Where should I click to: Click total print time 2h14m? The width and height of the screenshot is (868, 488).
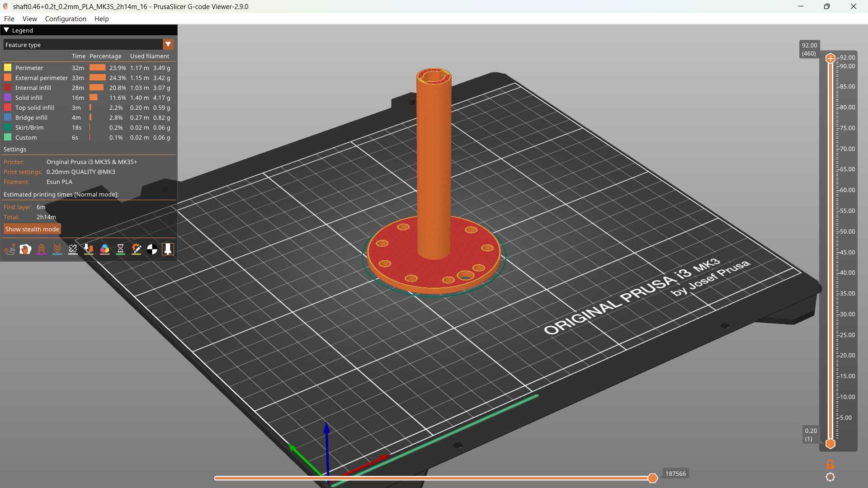[46, 217]
